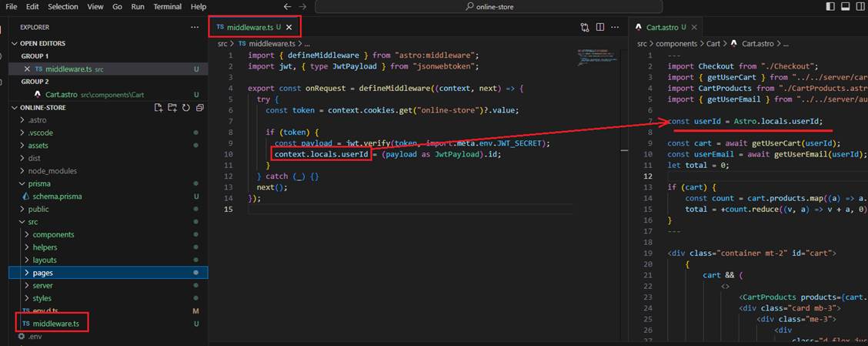Expand the components folder
868x346 pixels.
point(27,234)
